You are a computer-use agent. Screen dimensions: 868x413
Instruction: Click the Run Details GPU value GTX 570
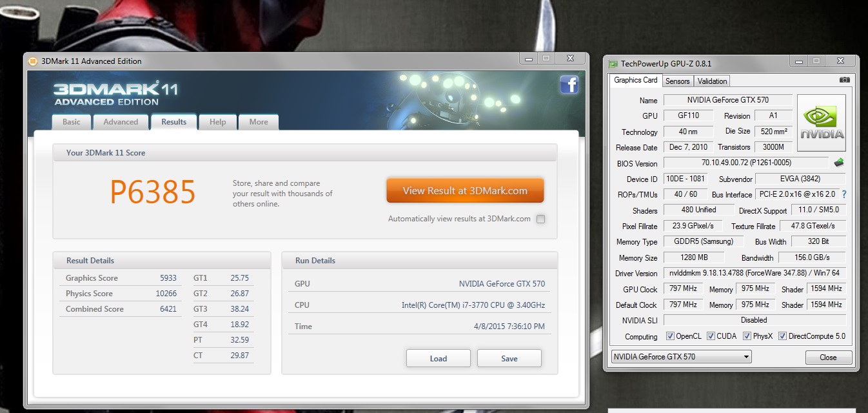502,284
